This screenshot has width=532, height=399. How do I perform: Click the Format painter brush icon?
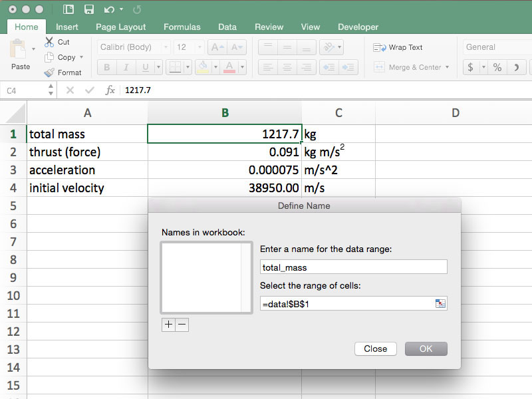point(50,72)
